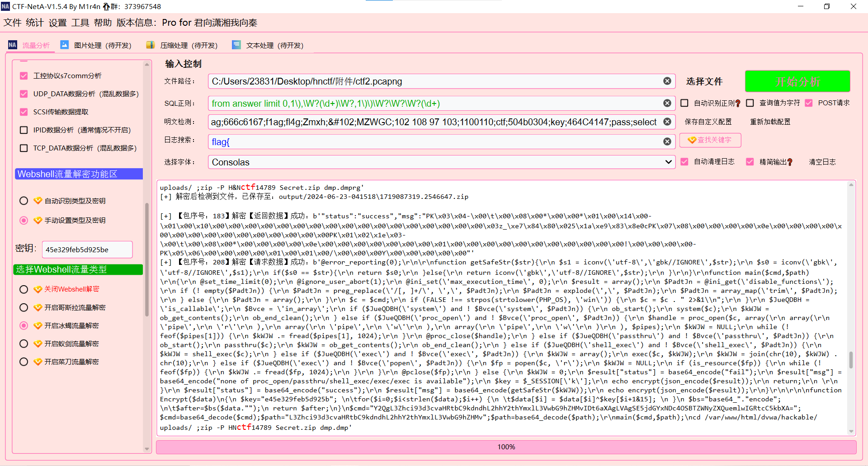Switch to 文本处理 (待开发) tab

click(268, 45)
